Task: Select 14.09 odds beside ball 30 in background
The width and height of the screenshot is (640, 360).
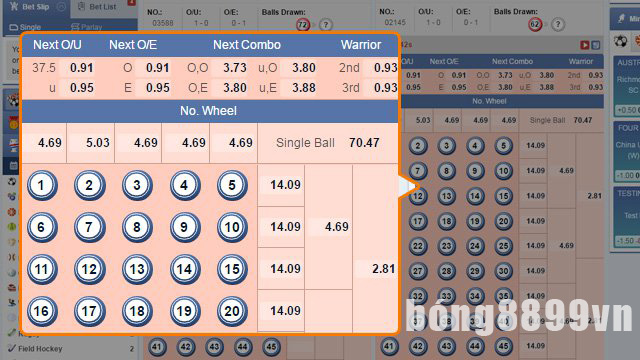Action: tap(535, 271)
